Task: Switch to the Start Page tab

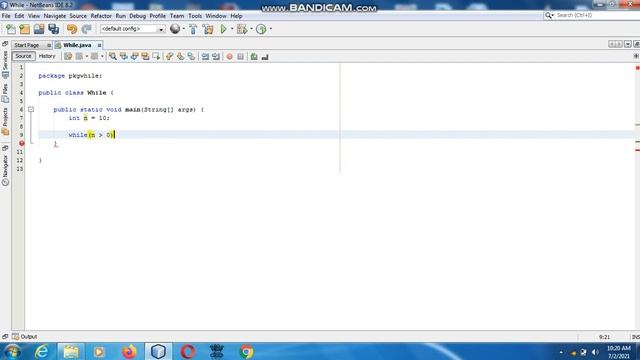Action: (27, 45)
